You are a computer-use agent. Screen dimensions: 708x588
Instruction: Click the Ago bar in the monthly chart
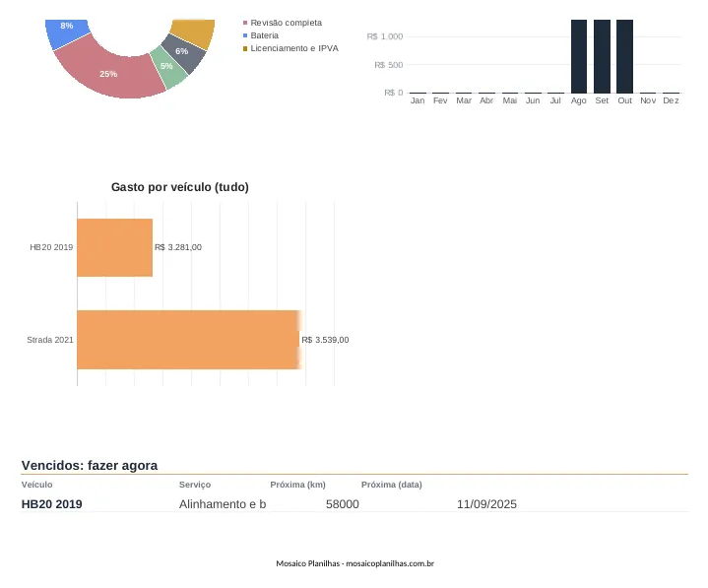pos(579,56)
